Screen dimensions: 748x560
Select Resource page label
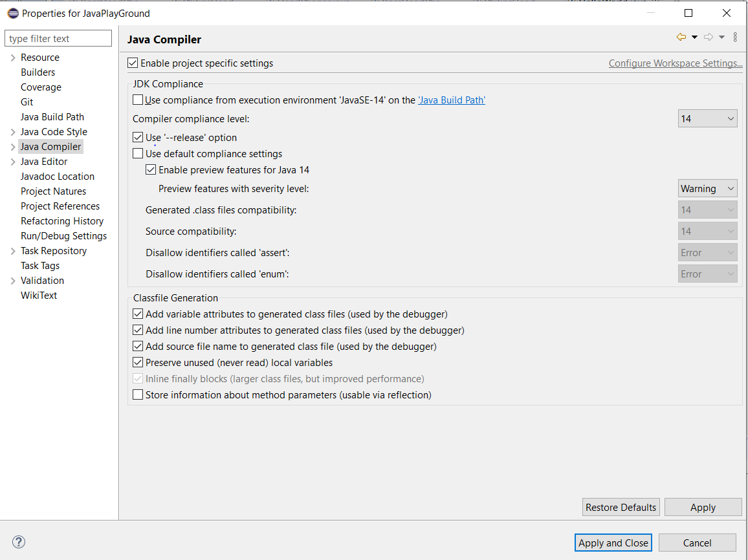pos(40,57)
